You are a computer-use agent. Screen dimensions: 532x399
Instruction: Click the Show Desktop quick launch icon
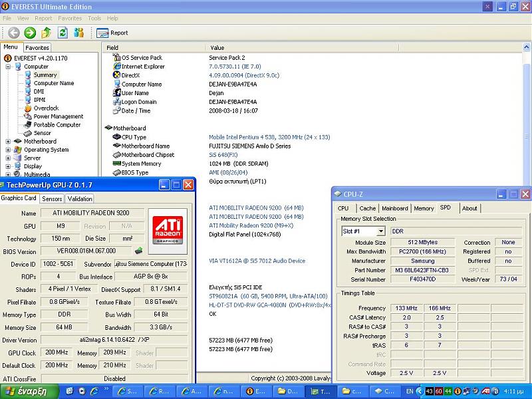coord(70,391)
